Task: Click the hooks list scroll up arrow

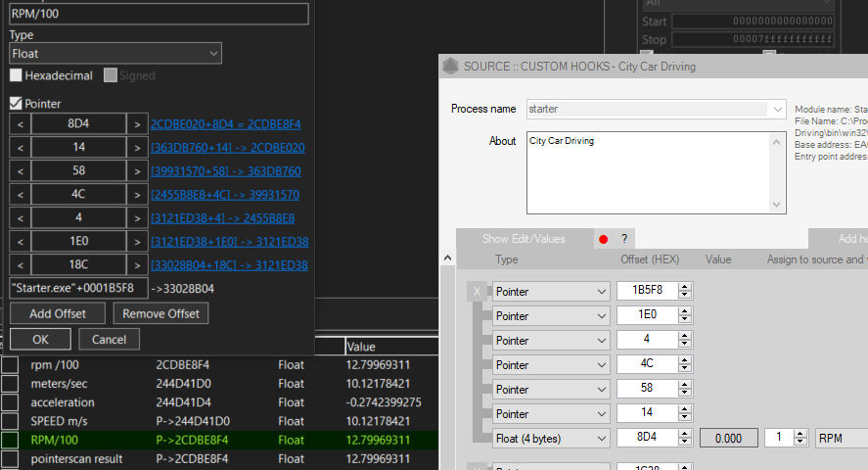Action: coord(448,258)
